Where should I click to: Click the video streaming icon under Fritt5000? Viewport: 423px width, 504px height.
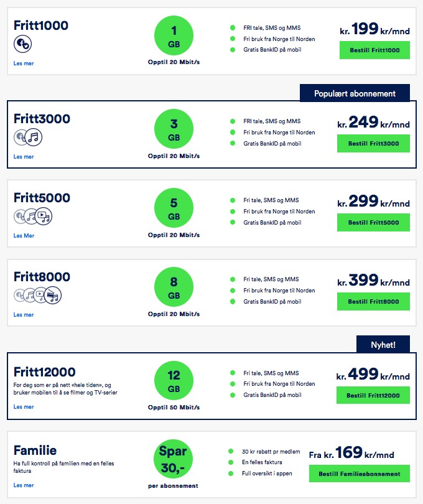click(44, 217)
